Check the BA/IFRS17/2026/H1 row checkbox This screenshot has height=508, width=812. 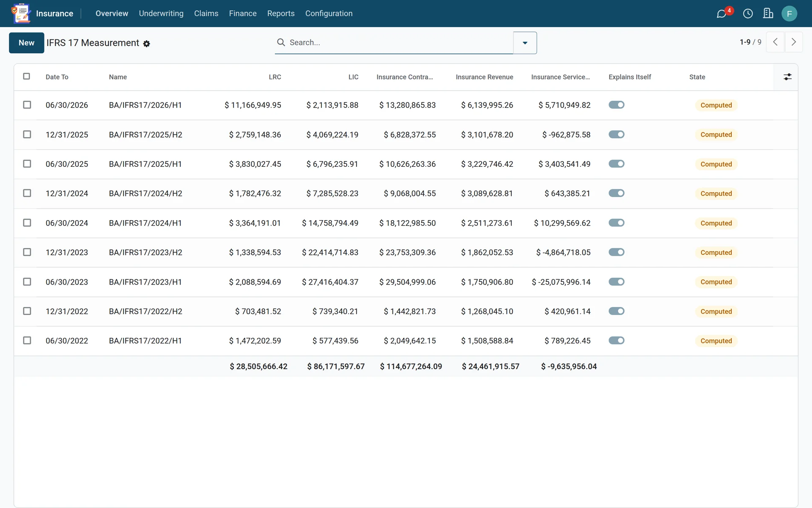coord(27,105)
